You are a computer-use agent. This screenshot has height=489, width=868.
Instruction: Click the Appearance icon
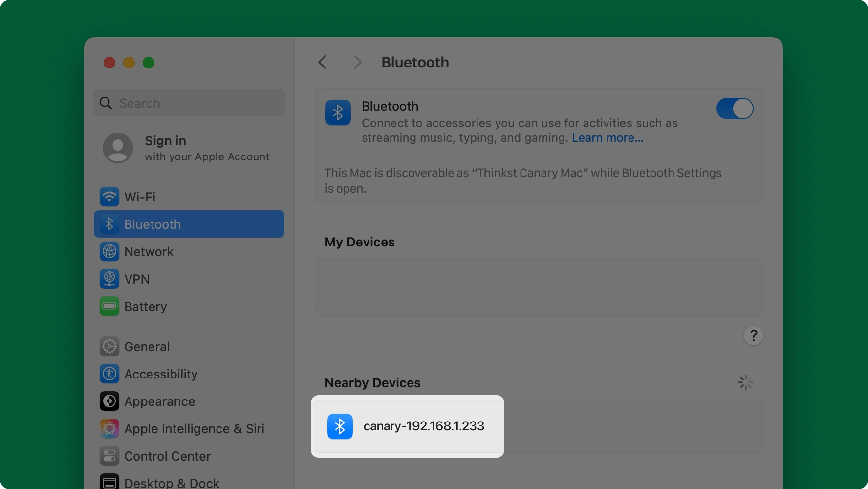(x=109, y=401)
